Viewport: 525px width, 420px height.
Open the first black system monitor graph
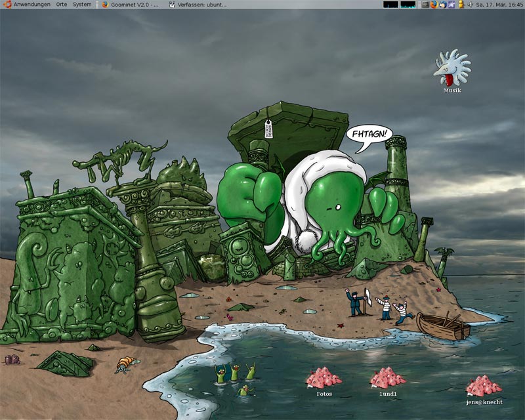[390, 5]
